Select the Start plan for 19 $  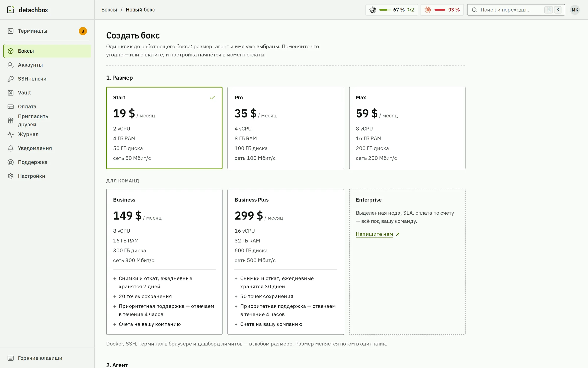(164, 128)
